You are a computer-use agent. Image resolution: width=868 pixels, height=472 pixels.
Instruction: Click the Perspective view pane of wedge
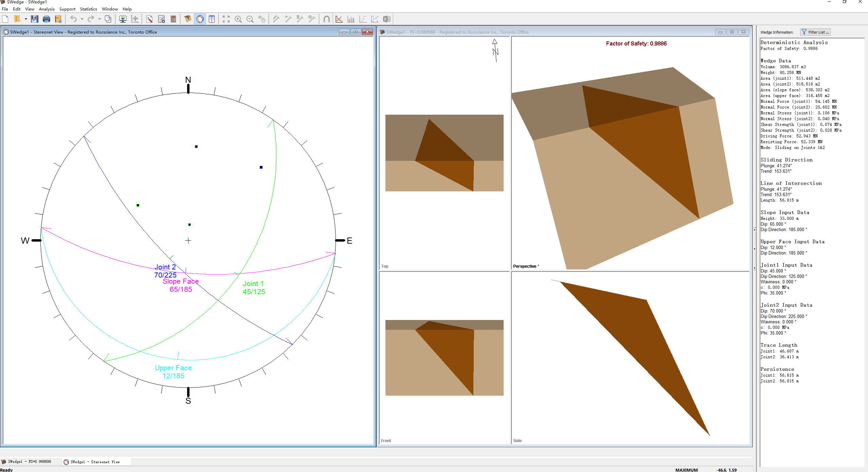(x=630, y=153)
